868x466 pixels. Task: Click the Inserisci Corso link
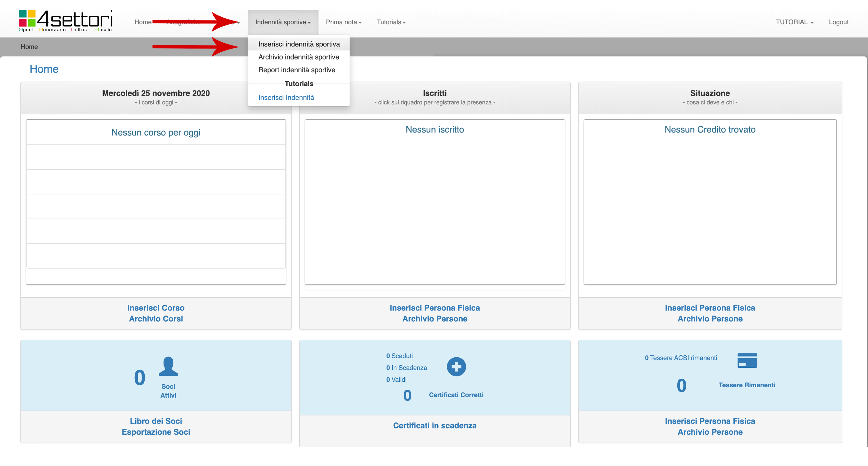pos(156,308)
